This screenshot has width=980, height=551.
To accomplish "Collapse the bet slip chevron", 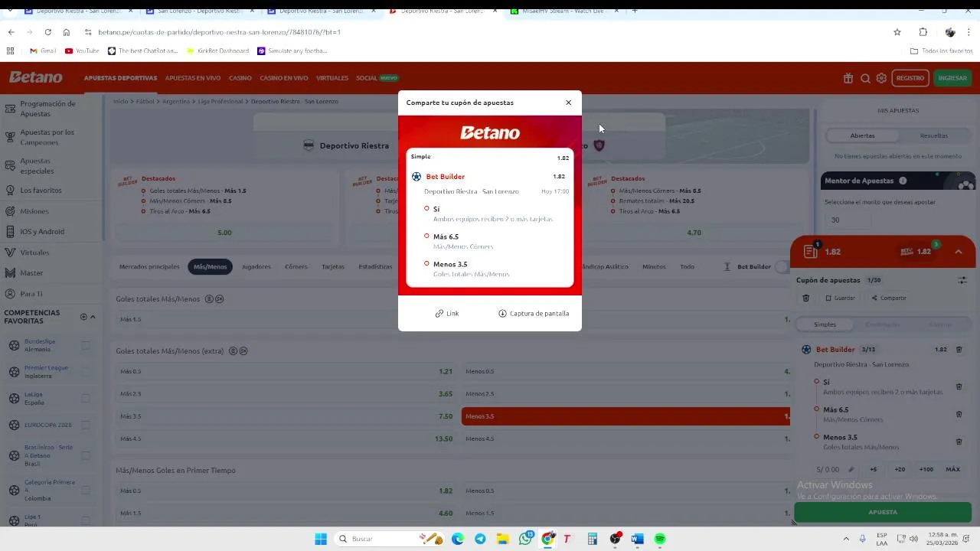I will coord(958,252).
